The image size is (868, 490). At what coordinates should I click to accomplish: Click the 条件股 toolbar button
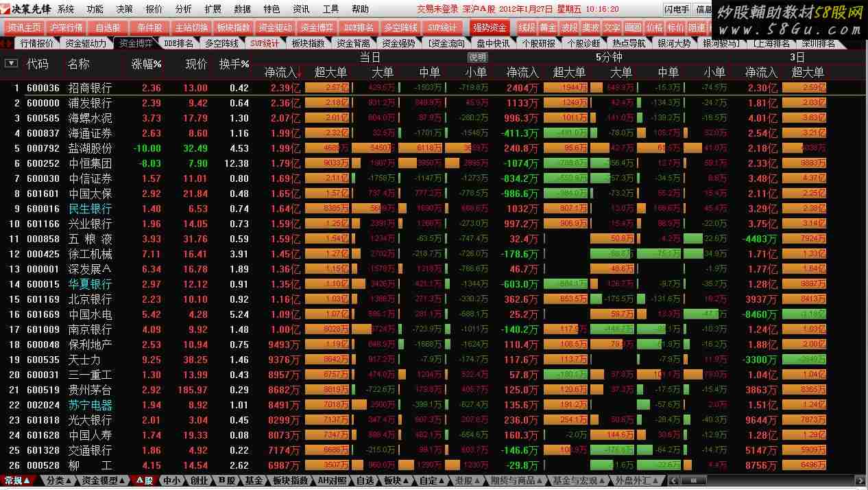[149, 27]
